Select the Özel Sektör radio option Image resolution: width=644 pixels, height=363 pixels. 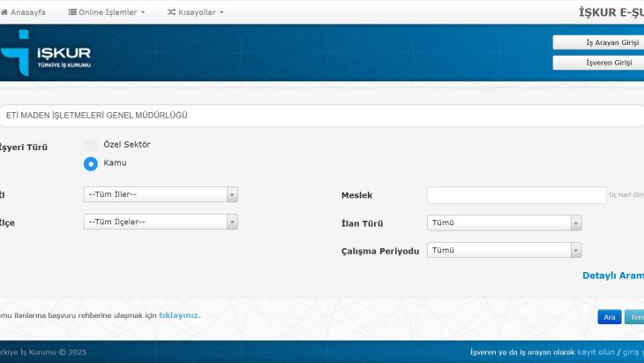coord(91,145)
